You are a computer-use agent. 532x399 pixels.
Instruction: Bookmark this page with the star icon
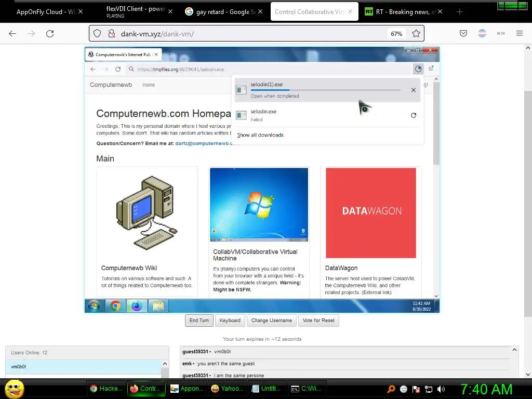[x=416, y=34]
